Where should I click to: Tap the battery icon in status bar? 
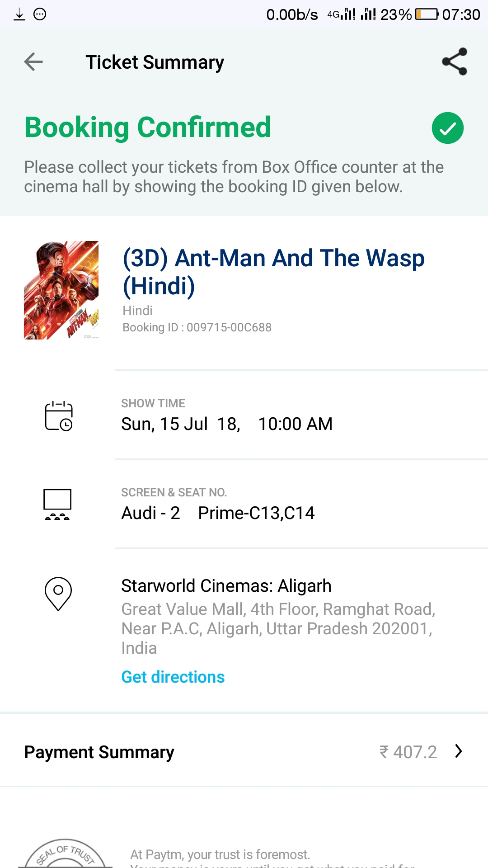pos(427,14)
